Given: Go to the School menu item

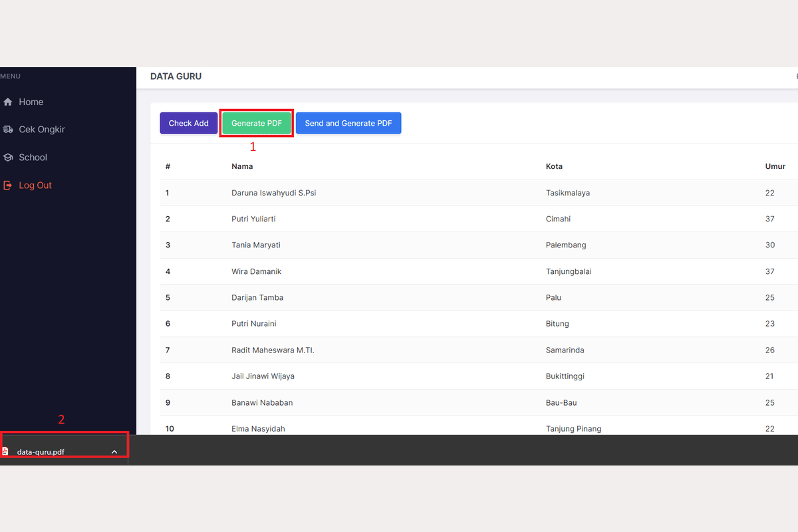Looking at the screenshot, I should pyautogui.click(x=33, y=158).
